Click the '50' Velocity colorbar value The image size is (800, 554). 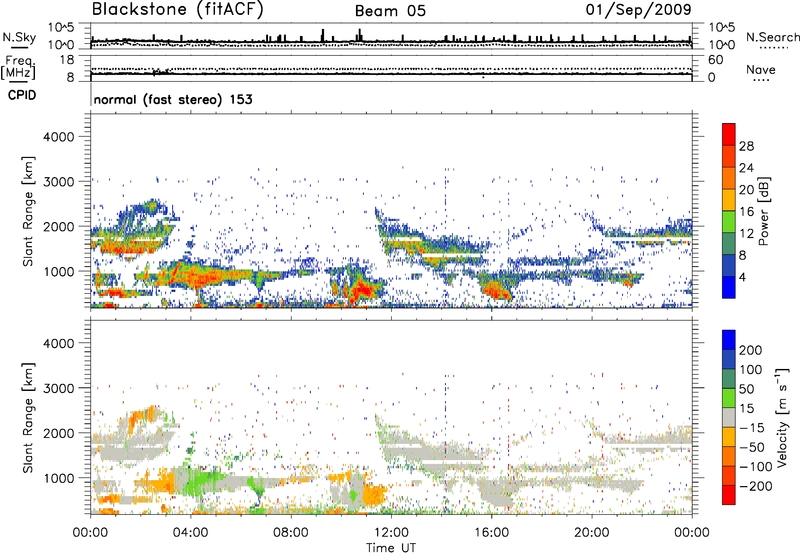(x=746, y=389)
